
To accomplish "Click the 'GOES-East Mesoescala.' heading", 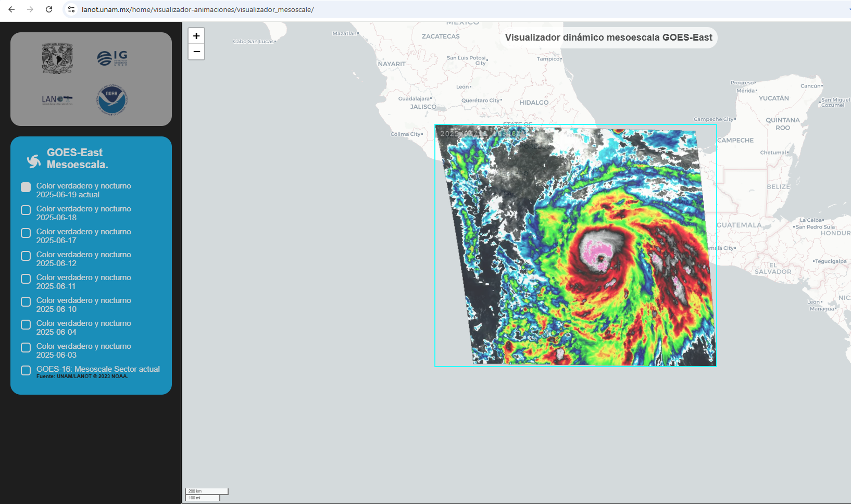I will coord(77,158).
